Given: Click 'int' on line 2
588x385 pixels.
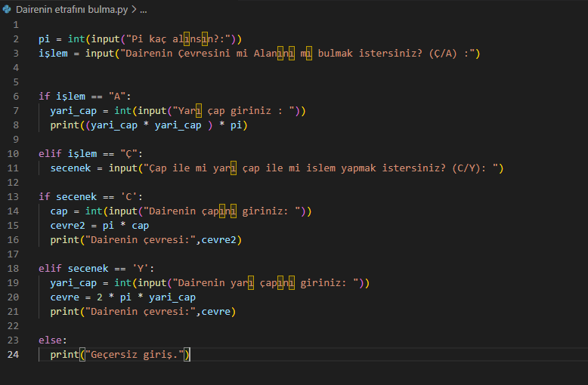Looking at the screenshot, I should coord(76,39).
